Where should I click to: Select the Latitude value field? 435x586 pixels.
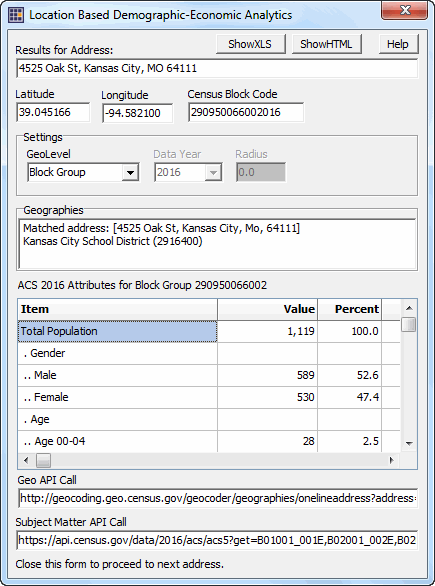coord(53,112)
